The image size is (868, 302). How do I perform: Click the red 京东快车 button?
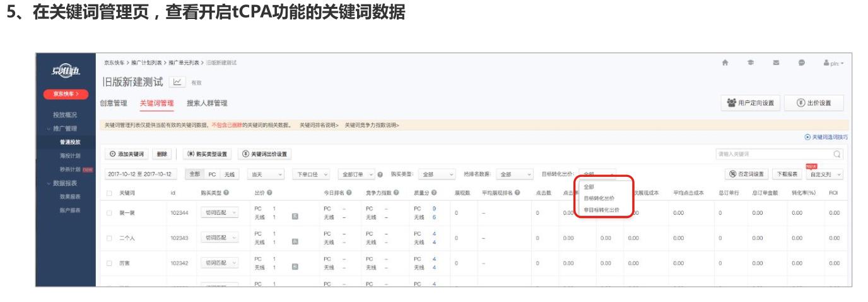coord(66,94)
